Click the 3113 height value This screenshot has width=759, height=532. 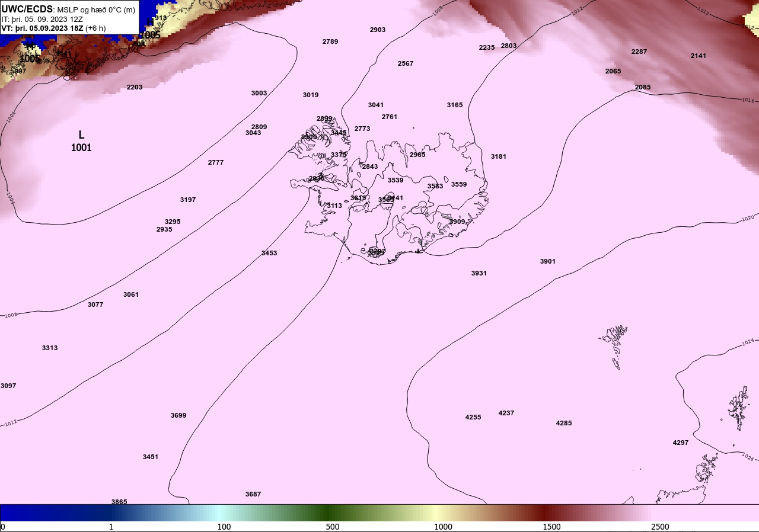pos(334,206)
